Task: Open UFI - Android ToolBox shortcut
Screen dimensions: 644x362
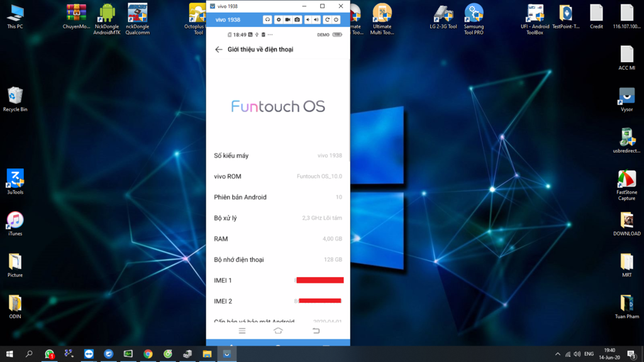Action: point(535,19)
